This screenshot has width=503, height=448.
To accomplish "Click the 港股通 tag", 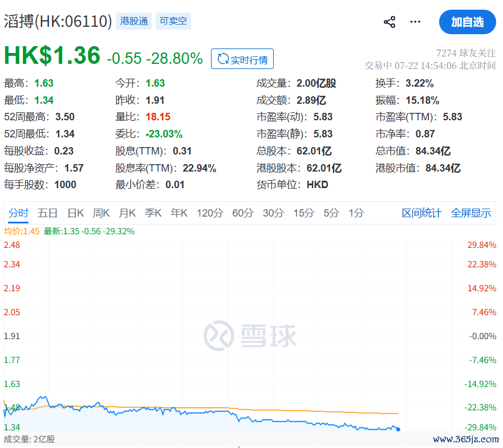I will pos(134,21).
